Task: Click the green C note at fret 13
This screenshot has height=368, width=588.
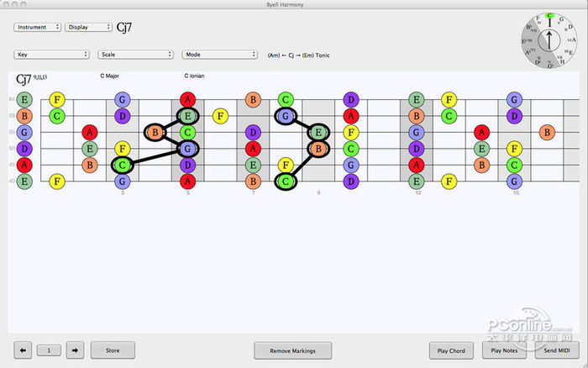Action: click(449, 116)
